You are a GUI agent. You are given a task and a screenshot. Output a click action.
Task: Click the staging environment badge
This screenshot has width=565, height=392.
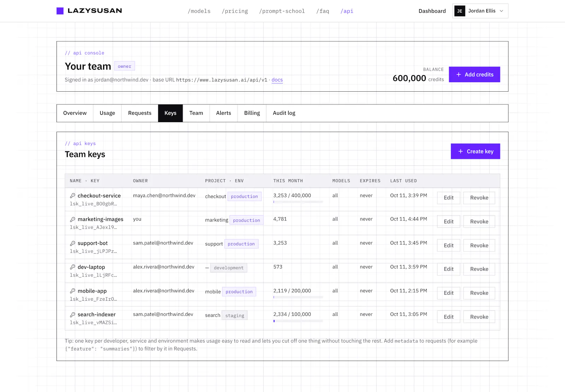coord(235,315)
